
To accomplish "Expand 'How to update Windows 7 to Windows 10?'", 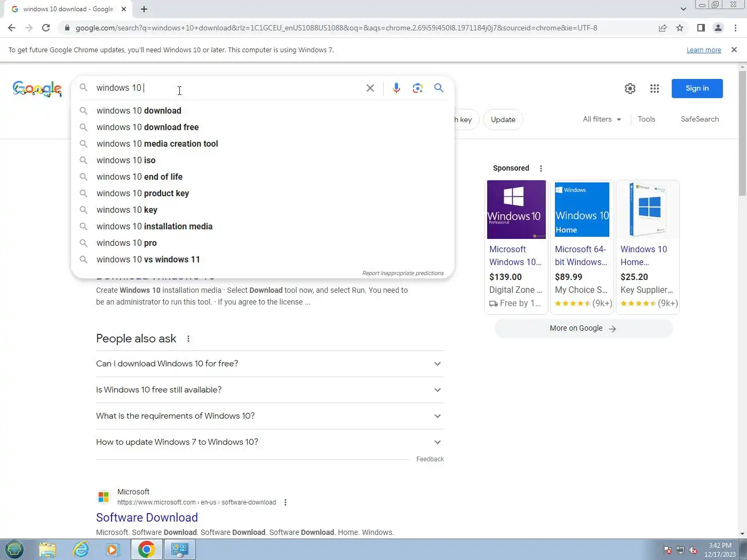I will 270,442.
